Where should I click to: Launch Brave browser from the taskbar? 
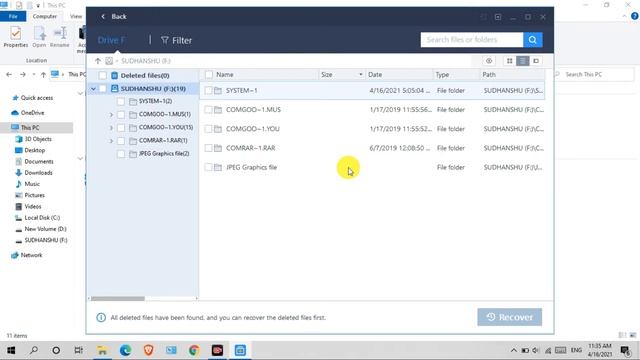pos(149,350)
